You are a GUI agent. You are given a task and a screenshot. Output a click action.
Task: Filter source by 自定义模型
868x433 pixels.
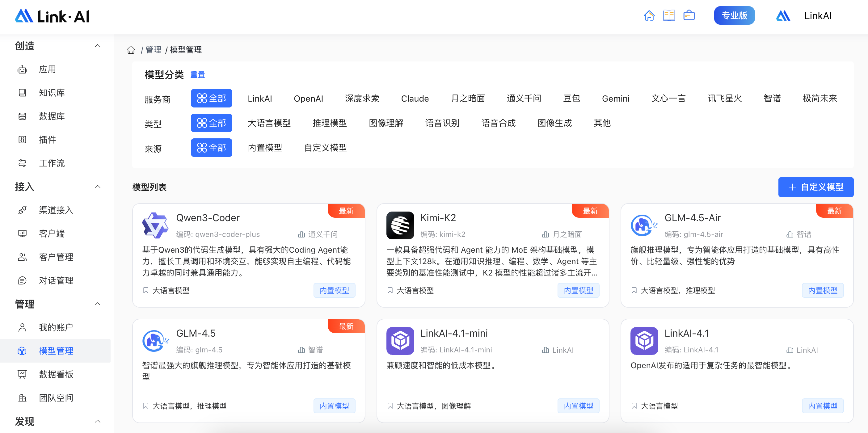326,148
